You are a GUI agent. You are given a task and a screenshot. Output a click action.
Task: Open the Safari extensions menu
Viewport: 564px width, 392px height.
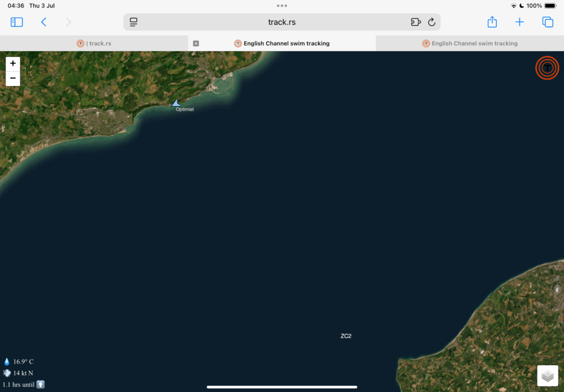(x=416, y=22)
